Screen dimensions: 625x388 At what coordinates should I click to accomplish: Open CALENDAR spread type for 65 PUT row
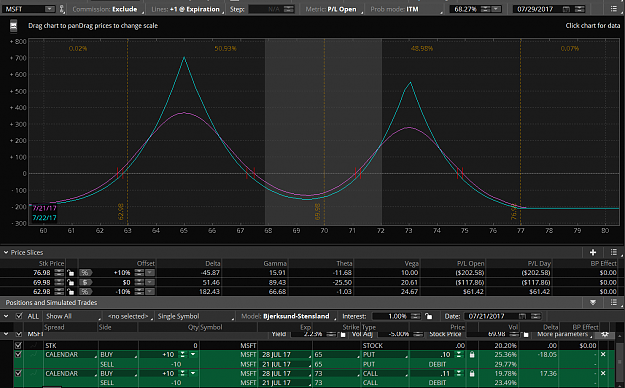point(70,355)
